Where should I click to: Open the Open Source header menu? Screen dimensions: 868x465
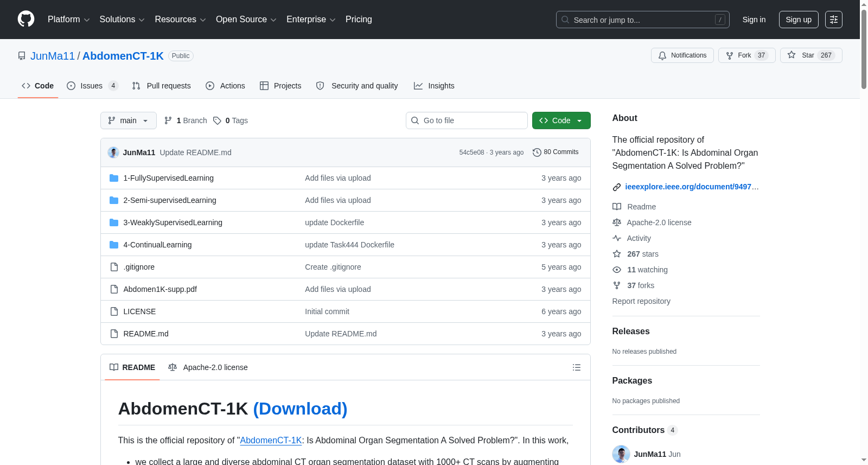click(246, 20)
